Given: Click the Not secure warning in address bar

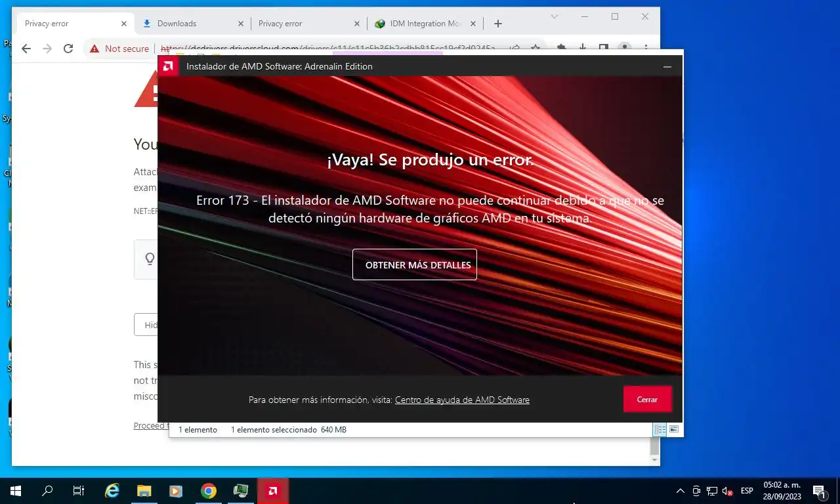Looking at the screenshot, I should click(x=119, y=49).
